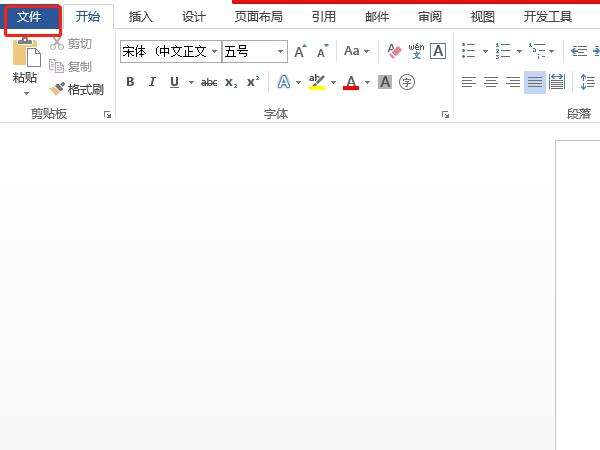The image size is (600, 450).
Task: Click the 复制 copy button
Action: pos(71,66)
